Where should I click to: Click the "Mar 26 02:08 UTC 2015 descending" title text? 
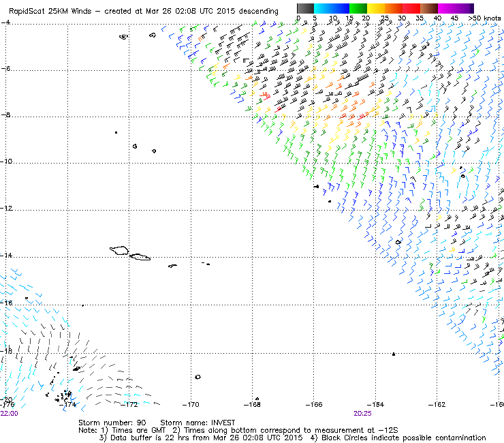[x=212, y=12]
